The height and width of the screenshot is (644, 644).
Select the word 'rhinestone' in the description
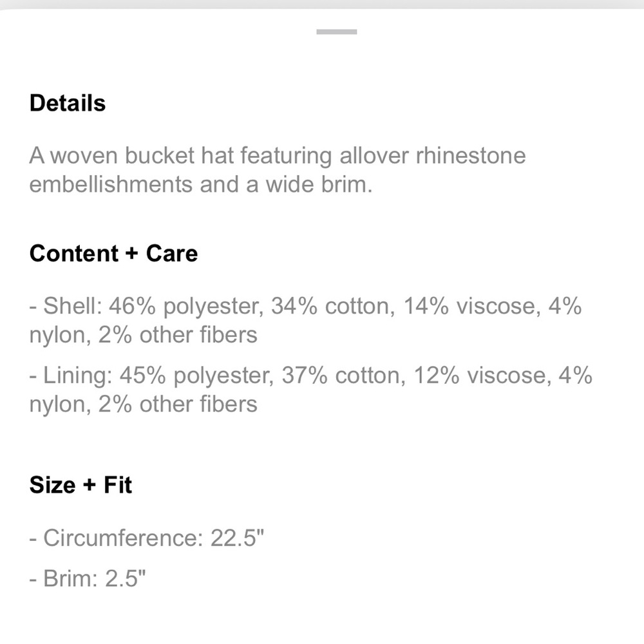(x=471, y=155)
